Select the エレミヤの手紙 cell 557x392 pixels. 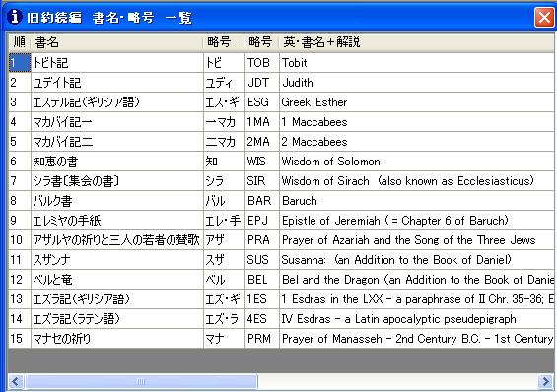click(117, 221)
